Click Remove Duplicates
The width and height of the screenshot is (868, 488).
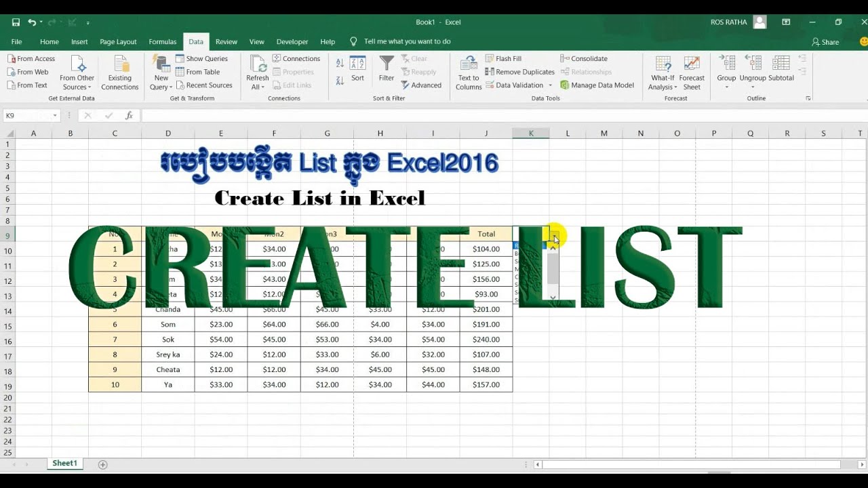[x=520, y=72]
